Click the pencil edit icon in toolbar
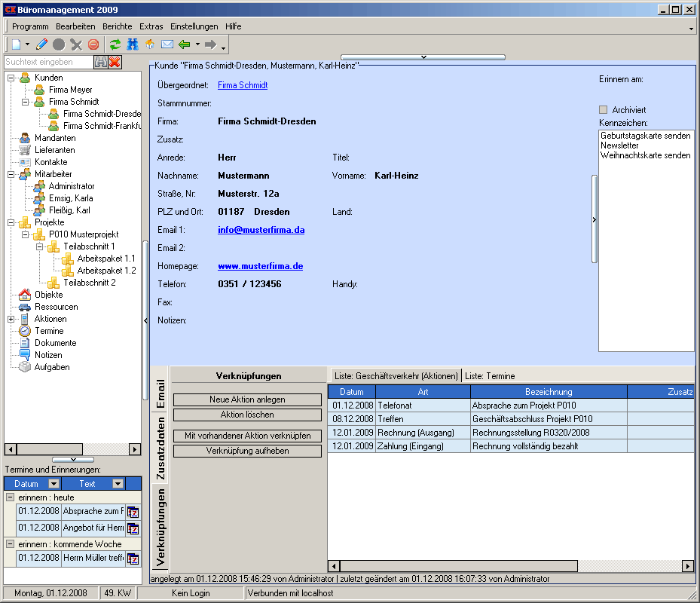The width and height of the screenshot is (700, 603). pyautogui.click(x=41, y=44)
